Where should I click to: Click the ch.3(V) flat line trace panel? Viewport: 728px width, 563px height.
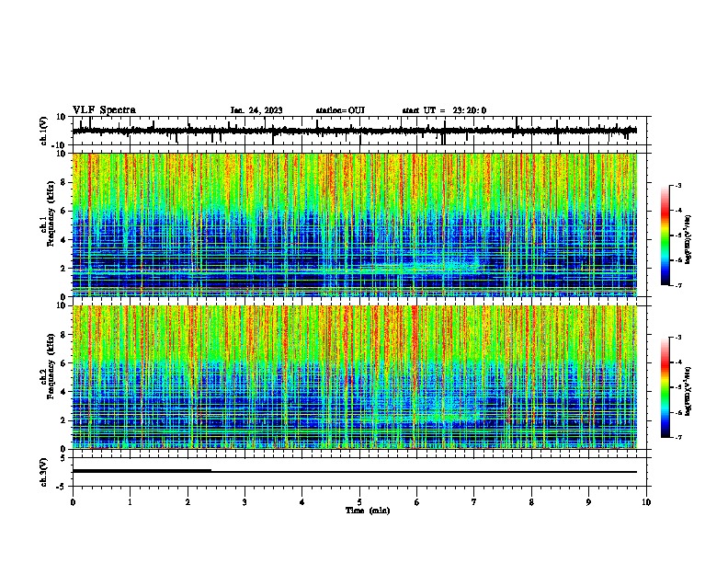359,472
